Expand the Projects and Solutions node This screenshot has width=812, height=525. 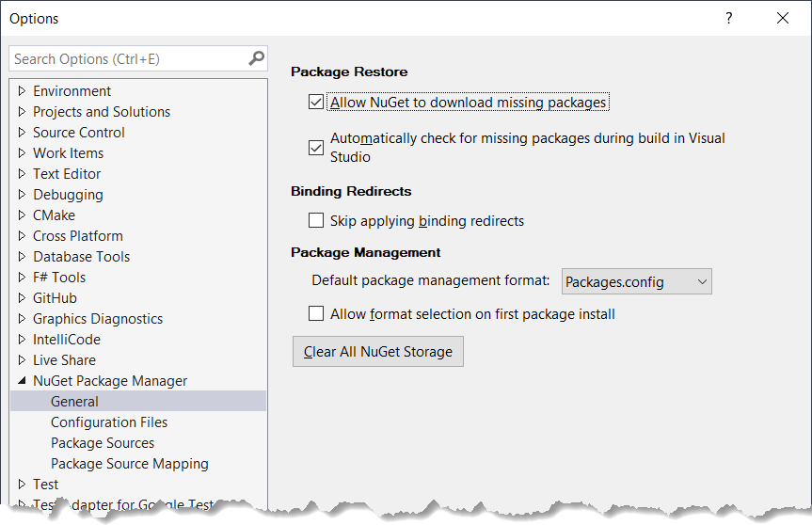tap(22, 112)
